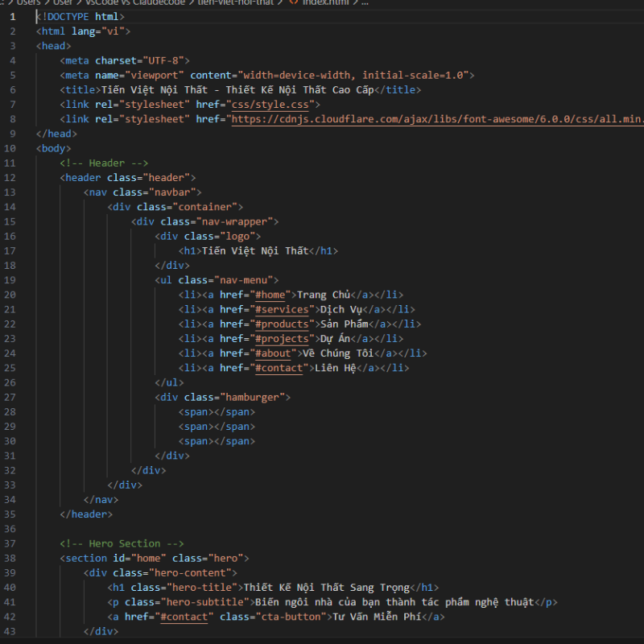Click the #about href link
This screenshot has height=644, width=644.
click(x=275, y=353)
